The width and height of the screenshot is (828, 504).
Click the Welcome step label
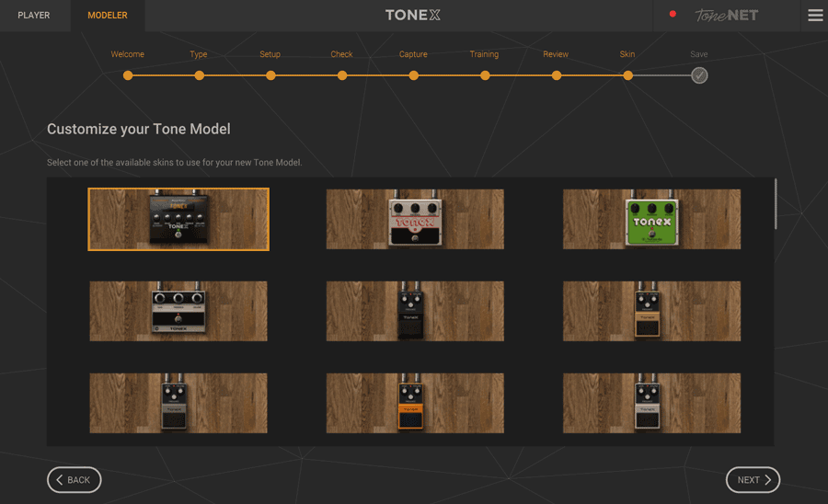pyautogui.click(x=127, y=54)
